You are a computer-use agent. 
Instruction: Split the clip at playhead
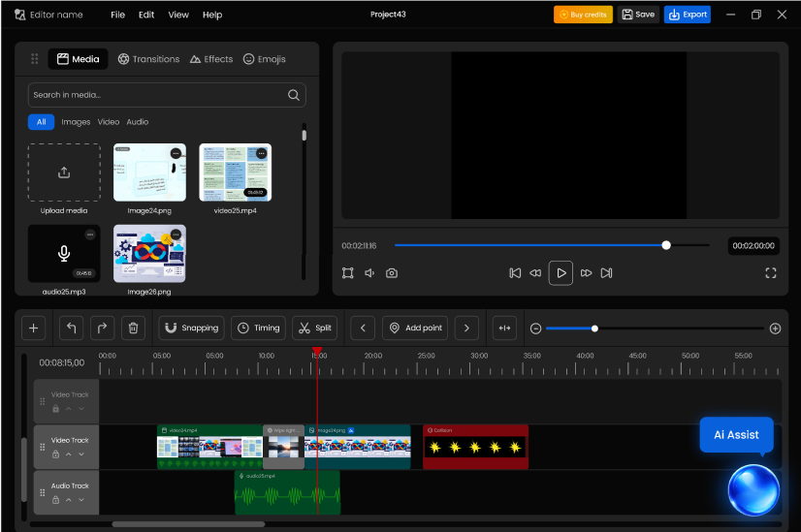(314, 328)
